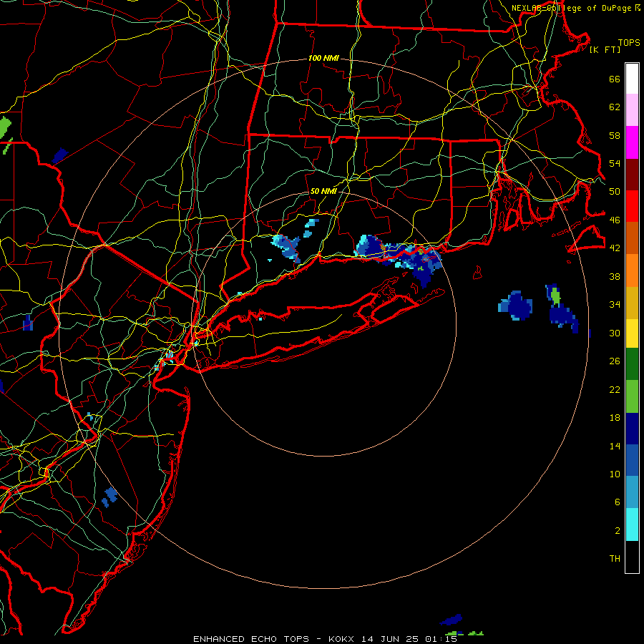
Task: Click the legend value 50
Action: tap(615, 191)
